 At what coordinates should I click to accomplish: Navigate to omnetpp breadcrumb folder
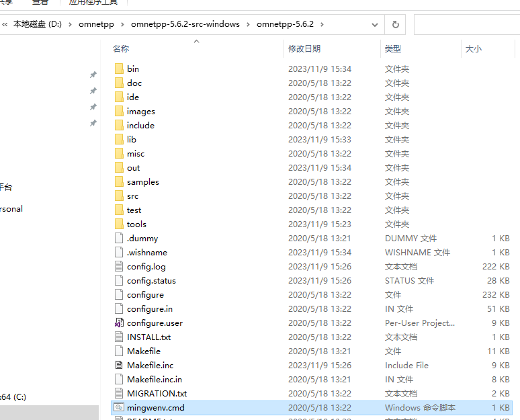tap(96, 24)
